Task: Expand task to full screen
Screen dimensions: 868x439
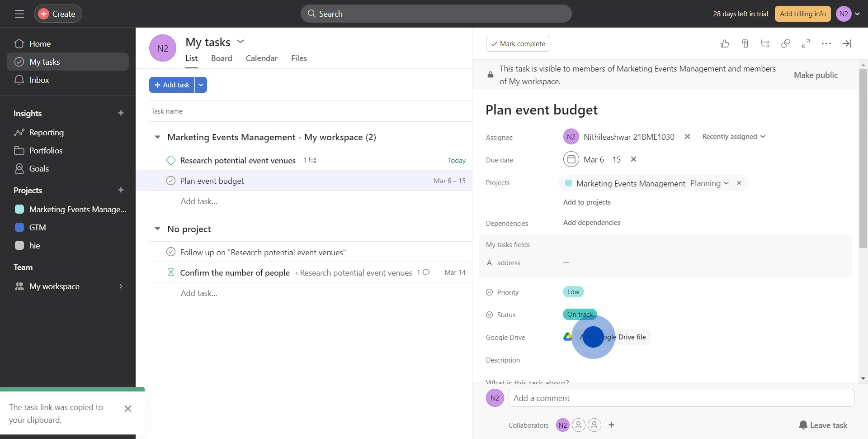Action: click(x=806, y=43)
